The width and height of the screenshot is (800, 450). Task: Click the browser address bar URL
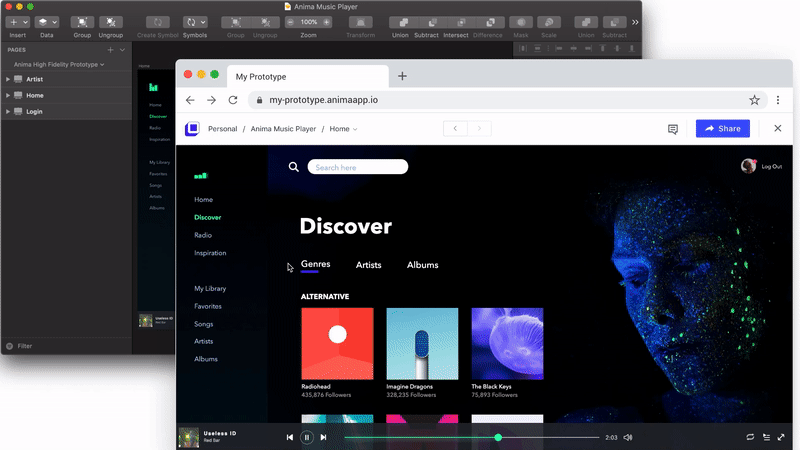(x=323, y=100)
